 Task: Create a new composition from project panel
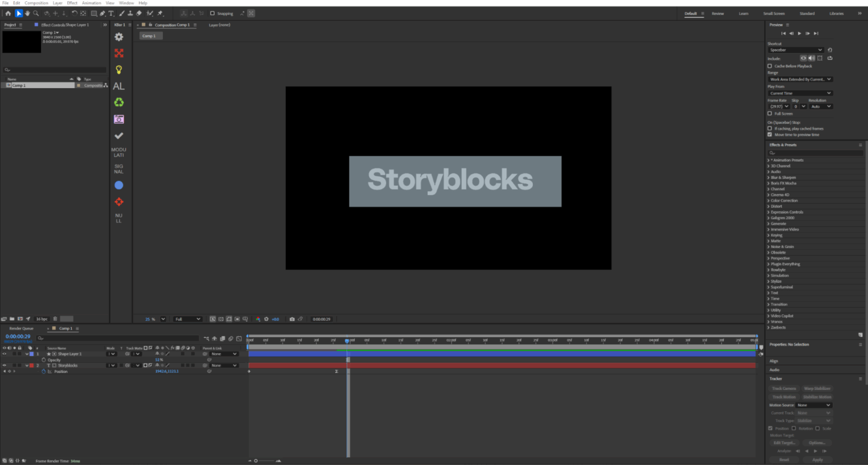tap(20, 319)
